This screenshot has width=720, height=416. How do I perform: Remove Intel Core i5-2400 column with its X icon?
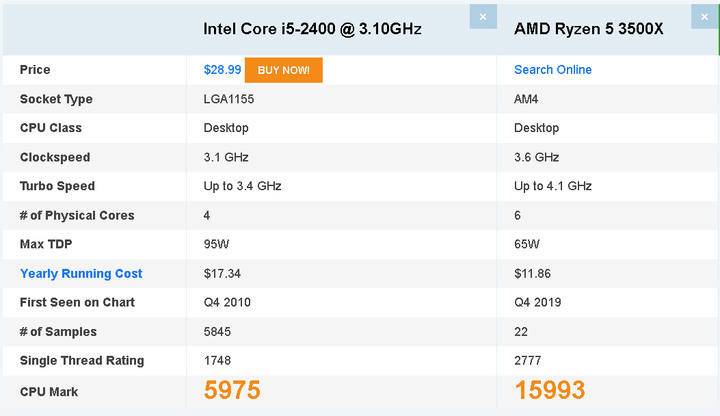tap(483, 17)
